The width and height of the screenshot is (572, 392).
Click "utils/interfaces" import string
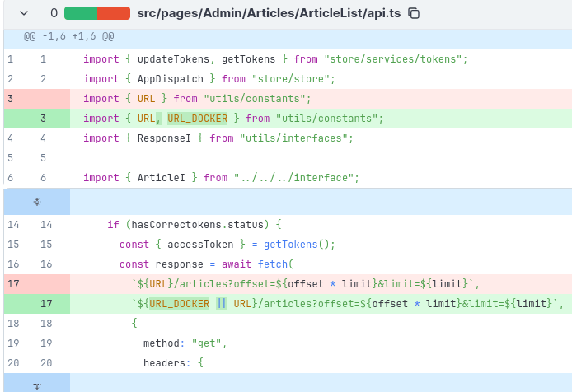pos(294,138)
